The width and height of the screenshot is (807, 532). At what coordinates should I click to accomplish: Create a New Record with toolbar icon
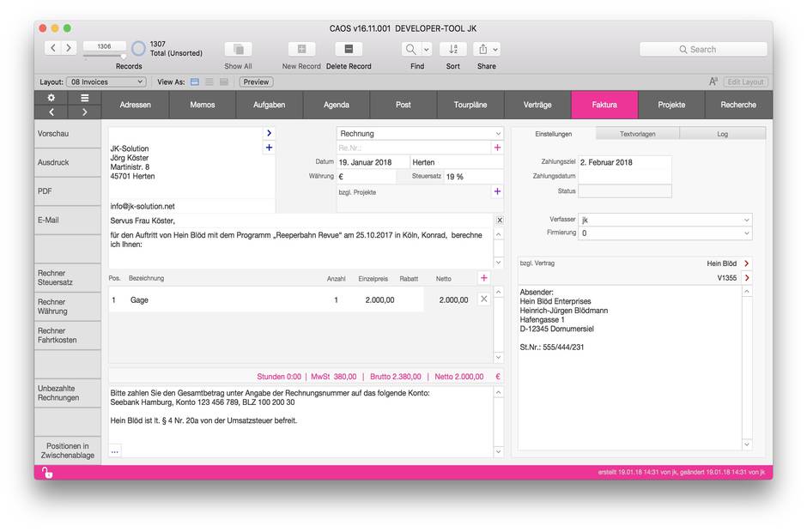point(301,49)
